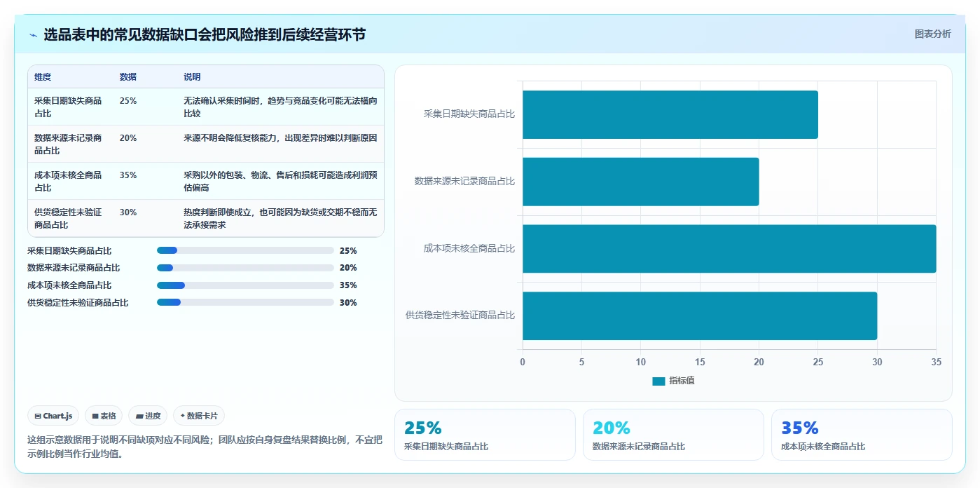Click the 指标值 legend text
The width and height of the screenshot is (980, 488).
pos(682,381)
